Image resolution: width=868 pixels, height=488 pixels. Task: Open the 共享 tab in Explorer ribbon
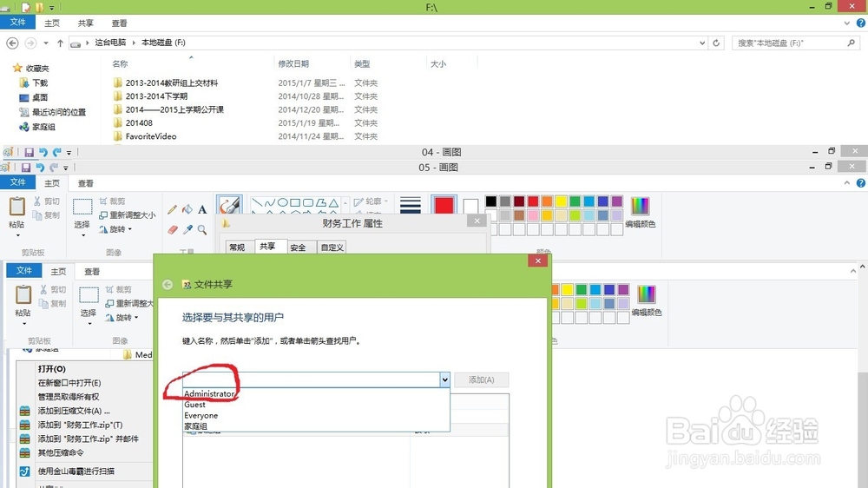85,23
